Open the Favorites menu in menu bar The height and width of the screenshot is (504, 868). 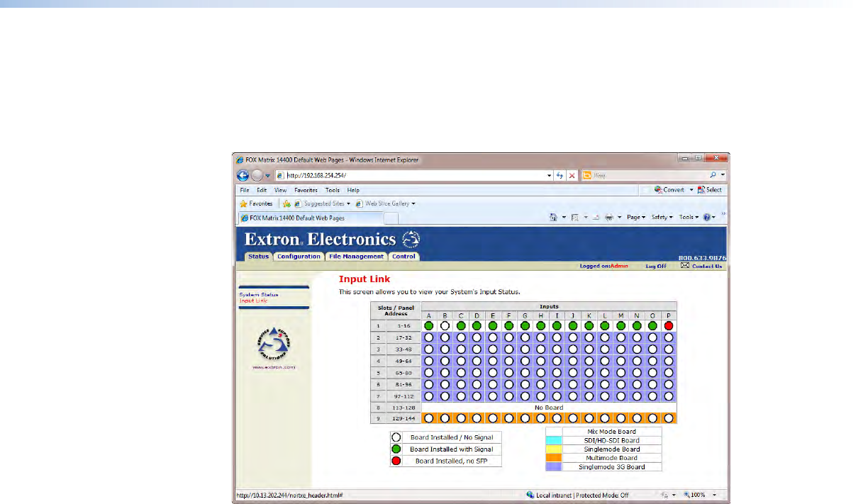coord(306,190)
